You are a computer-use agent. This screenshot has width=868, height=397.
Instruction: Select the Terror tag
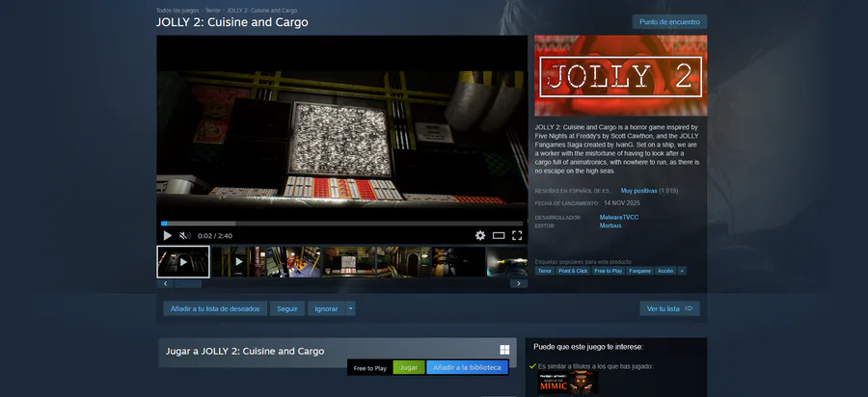(x=545, y=271)
